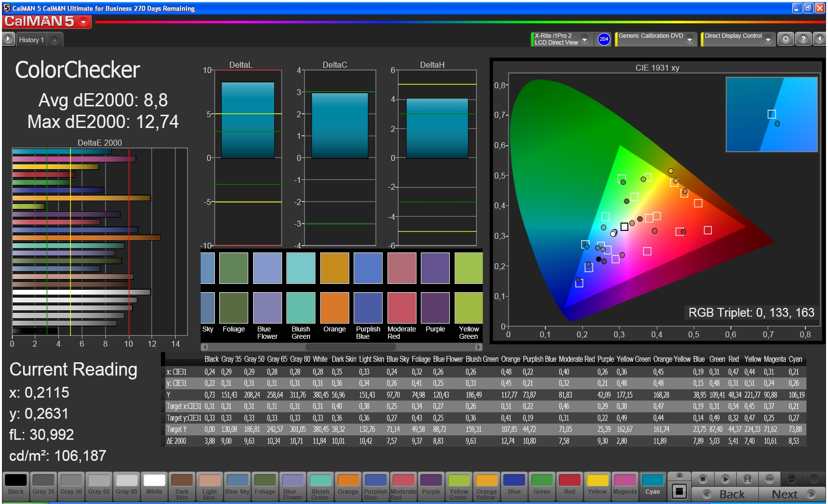This screenshot has height=504, width=828.
Task: Add a new history tab with plus
Action: point(54,40)
